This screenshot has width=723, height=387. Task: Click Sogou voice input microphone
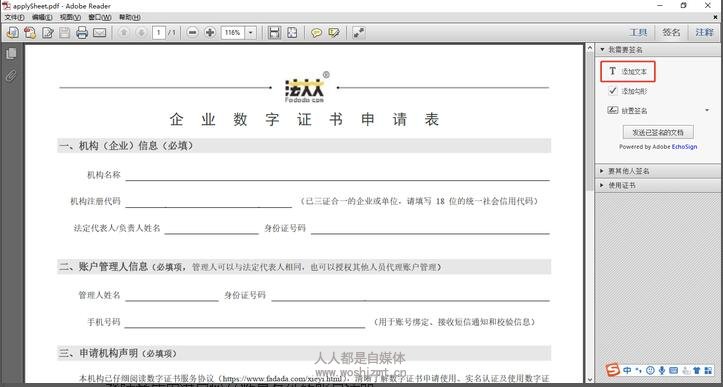coord(662,370)
